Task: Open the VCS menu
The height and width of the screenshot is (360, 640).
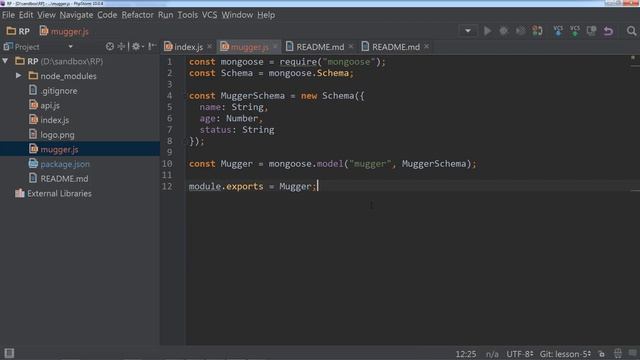Action: [209, 15]
